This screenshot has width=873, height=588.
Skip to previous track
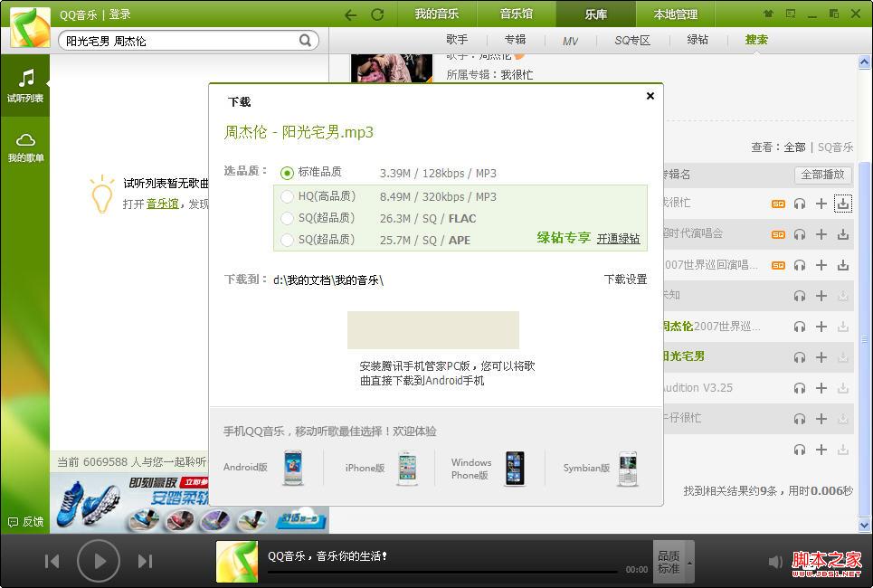pos(52,561)
